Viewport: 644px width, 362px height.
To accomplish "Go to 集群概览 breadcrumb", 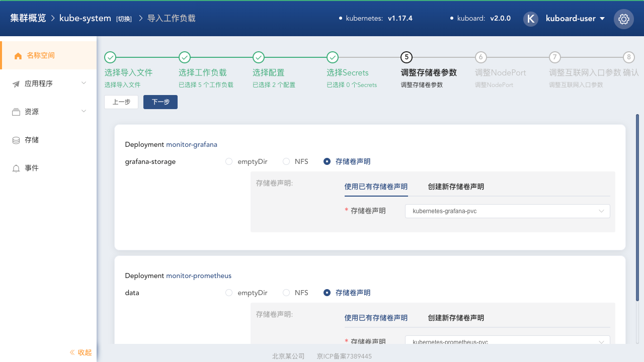I will point(28,18).
